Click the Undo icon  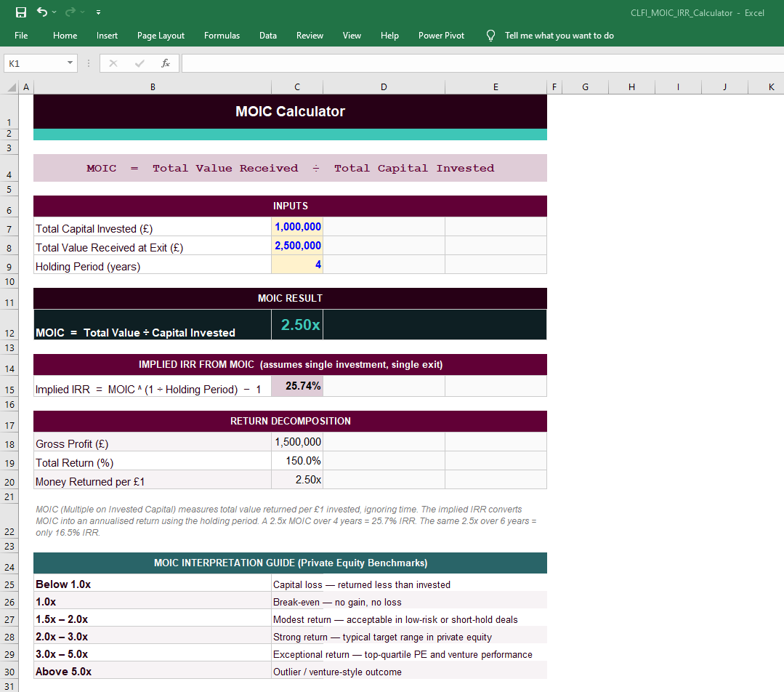pos(41,12)
